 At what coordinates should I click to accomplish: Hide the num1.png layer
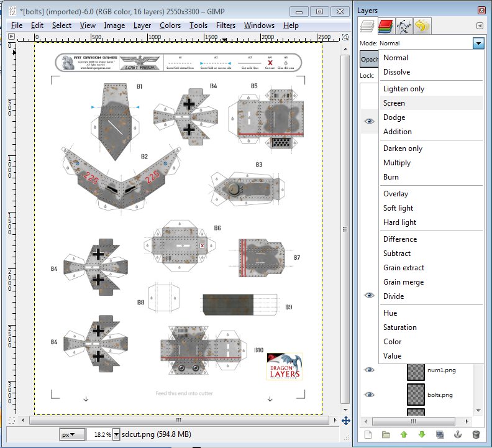click(370, 370)
